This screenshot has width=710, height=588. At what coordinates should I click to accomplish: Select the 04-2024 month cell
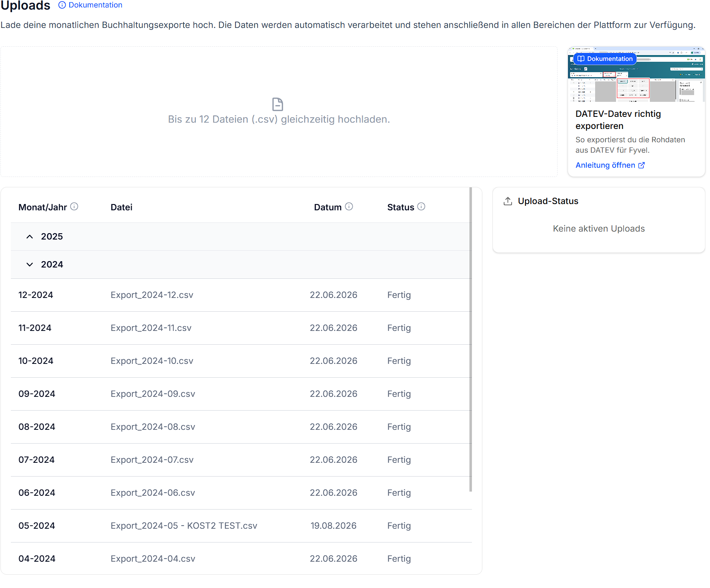37,559
